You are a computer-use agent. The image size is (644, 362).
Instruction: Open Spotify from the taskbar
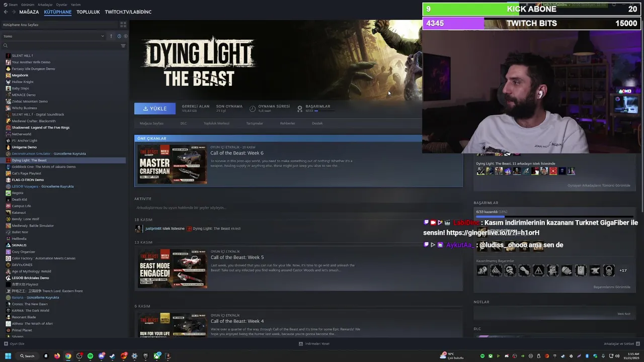[x=90, y=356]
